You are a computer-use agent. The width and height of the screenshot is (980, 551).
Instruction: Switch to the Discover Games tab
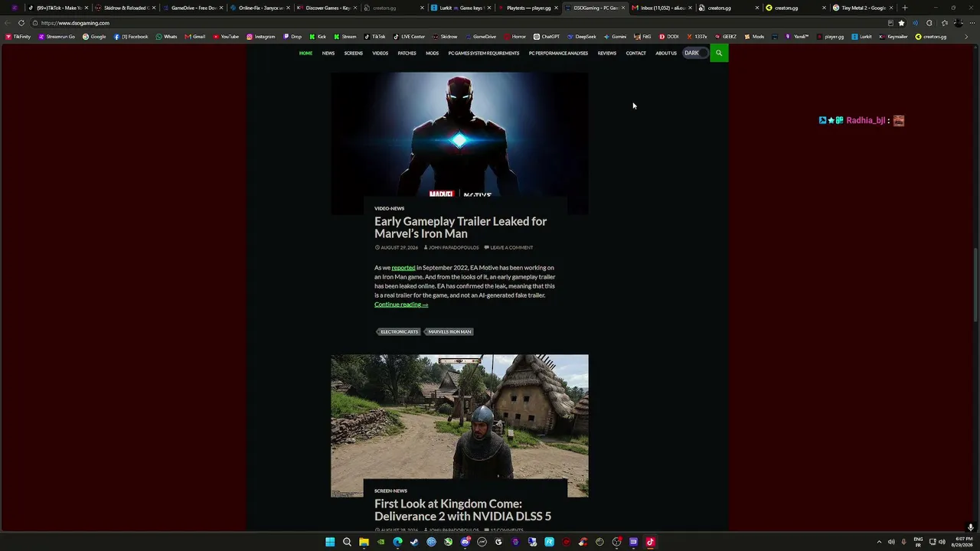click(327, 8)
